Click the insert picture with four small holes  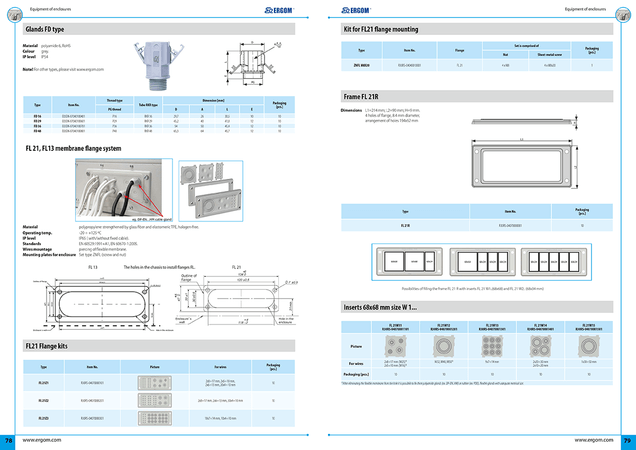tap(395, 346)
